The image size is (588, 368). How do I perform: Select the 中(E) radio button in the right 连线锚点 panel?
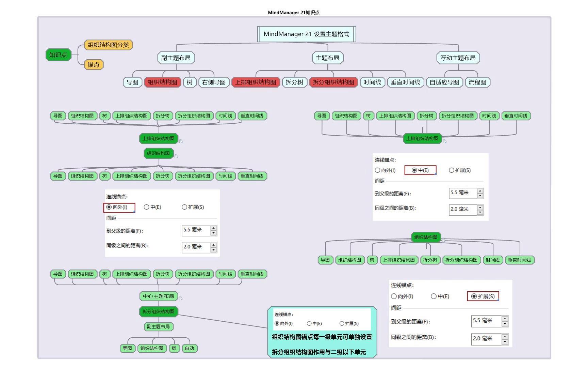[414, 170]
